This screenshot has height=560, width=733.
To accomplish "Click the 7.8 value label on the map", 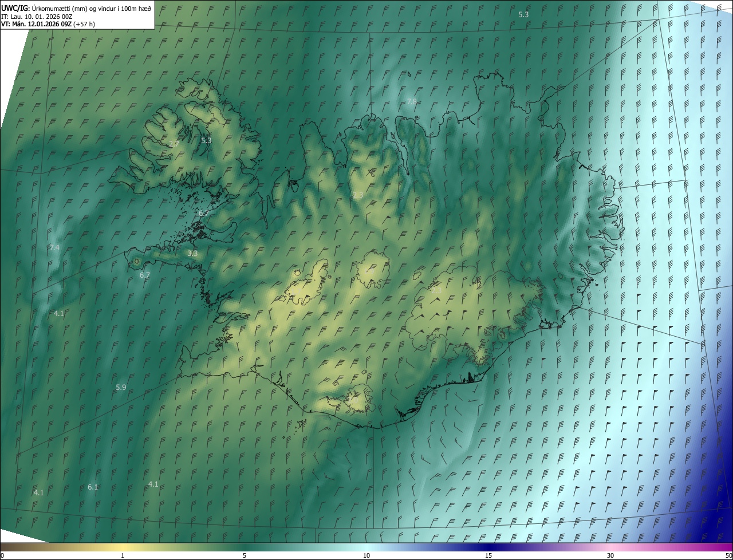I will [x=412, y=101].
